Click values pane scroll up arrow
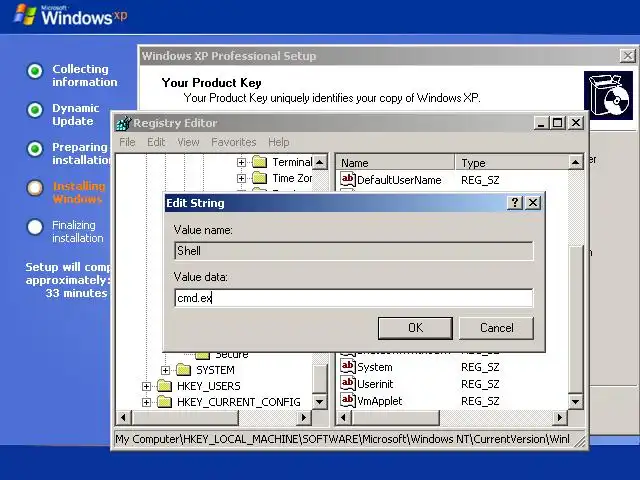Viewport: 640px width, 480px height. [576, 162]
